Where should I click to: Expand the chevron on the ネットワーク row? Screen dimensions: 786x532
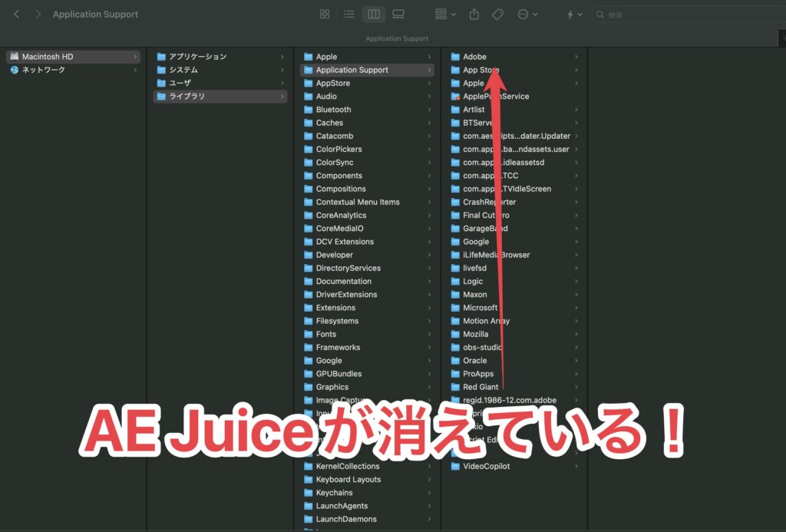135,70
